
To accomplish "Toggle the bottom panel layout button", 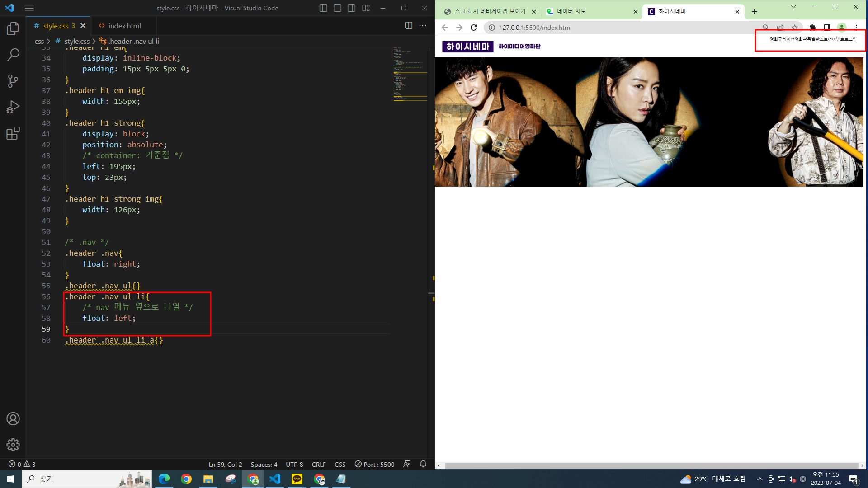I will coord(337,8).
